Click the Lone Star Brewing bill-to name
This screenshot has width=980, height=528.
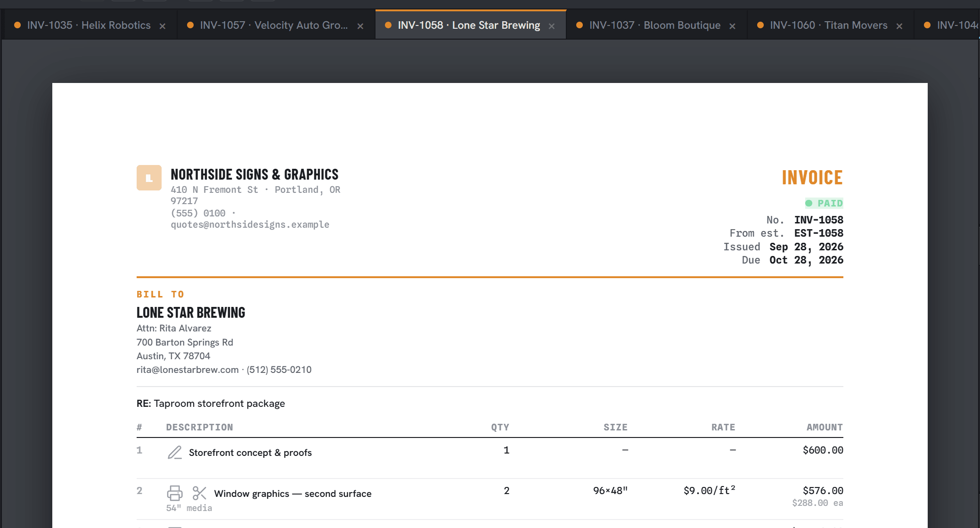point(191,313)
